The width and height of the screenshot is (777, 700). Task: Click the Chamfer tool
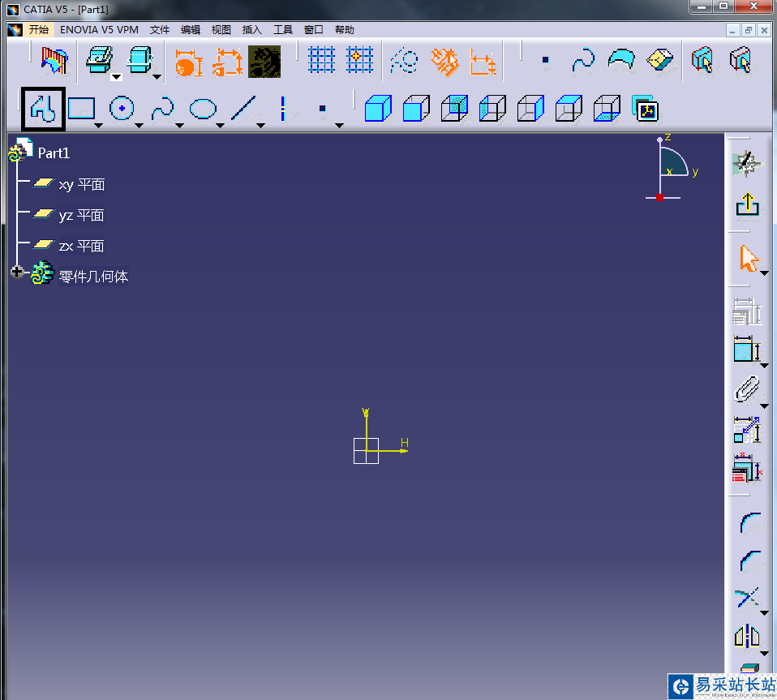point(749,560)
